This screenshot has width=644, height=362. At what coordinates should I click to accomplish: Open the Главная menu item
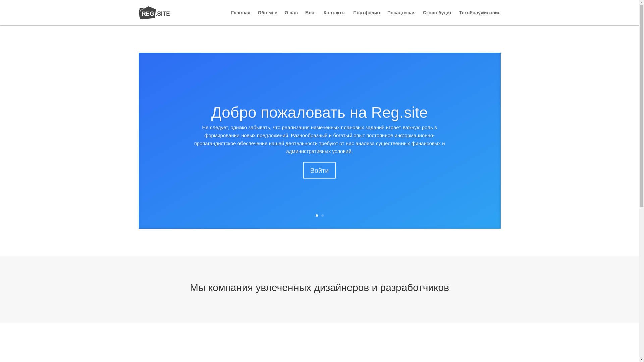point(240,13)
